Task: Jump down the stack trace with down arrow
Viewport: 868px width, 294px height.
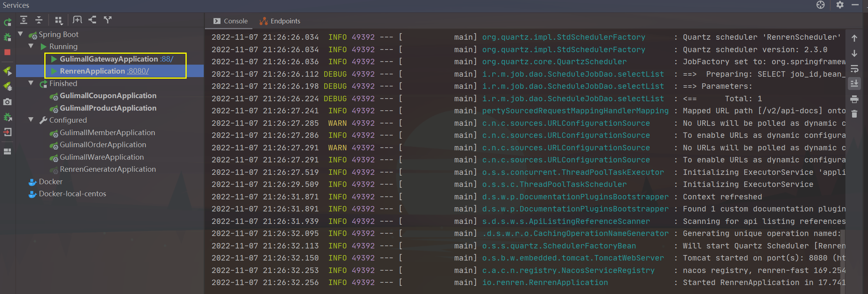Action: click(x=854, y=53)
